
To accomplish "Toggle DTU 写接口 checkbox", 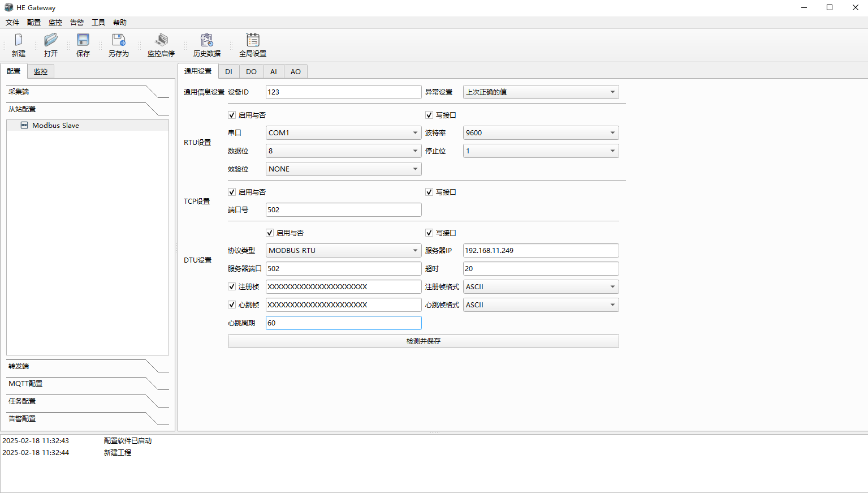I will coord(429,233).
